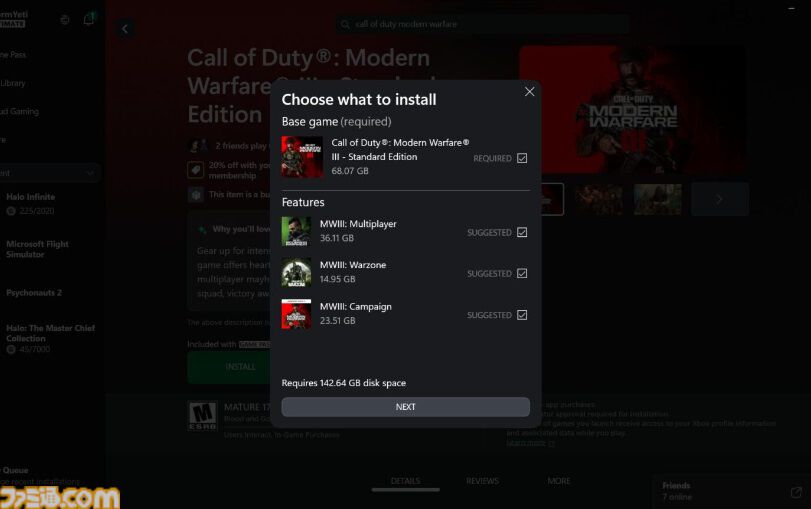
Task: Click the bundle cube icon
Action: [x=196, y=195]
